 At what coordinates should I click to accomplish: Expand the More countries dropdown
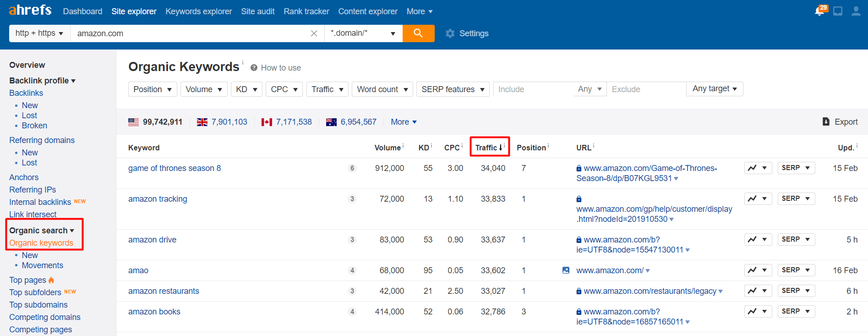tap(404, 122)
